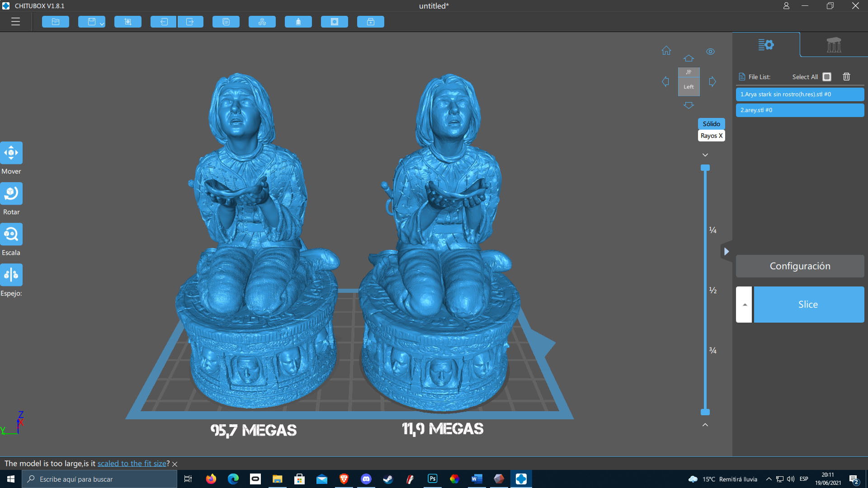Select the Espejo mirror tool
Image resolution: width=868 pixels, height=488 pixels.
11,275
